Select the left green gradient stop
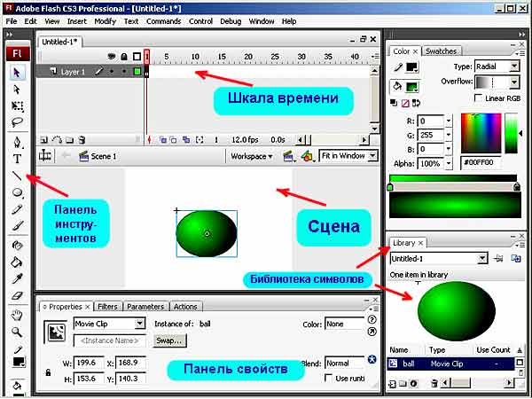This screenshot has width=532, height=399. (x=390, y=187)
